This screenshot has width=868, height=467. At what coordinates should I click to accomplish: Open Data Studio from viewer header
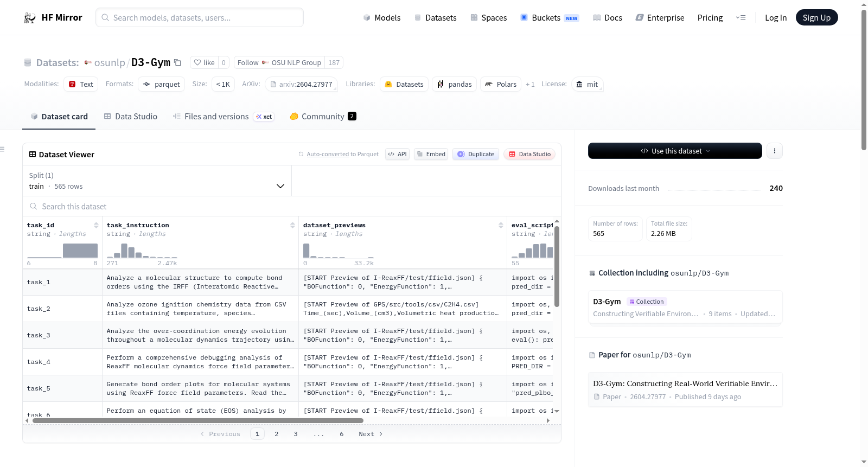529,154
